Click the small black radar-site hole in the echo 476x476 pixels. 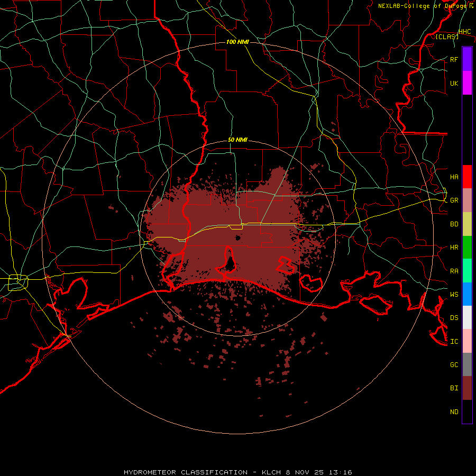click(237, 237)
